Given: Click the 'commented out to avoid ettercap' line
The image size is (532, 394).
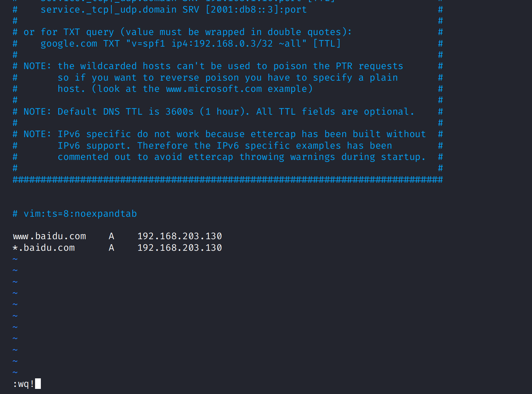Looking at the screenshot, I should [x=242, y=157].
